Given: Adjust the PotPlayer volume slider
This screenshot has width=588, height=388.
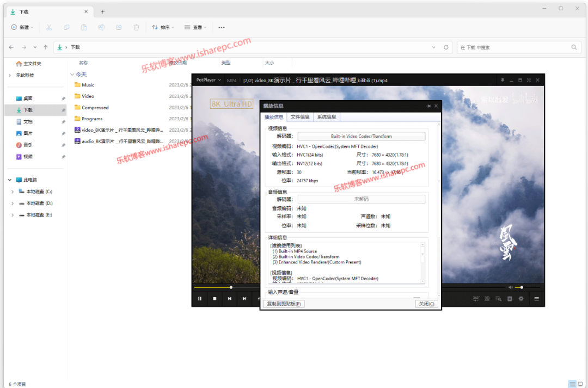Looking at the screenshot, I should tap(528, 287).
